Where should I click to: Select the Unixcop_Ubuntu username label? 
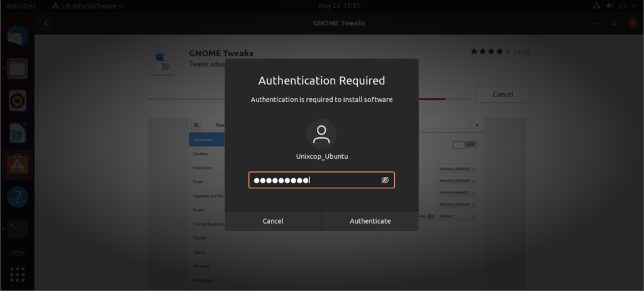322,156
